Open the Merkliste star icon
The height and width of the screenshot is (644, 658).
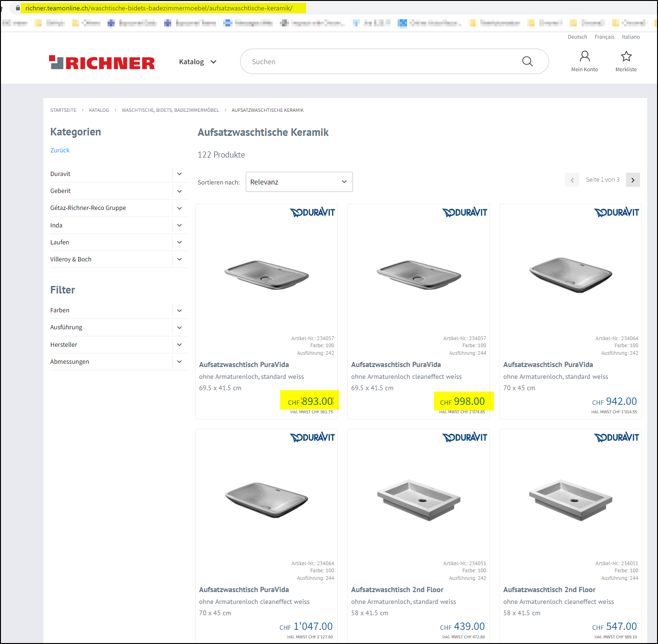[x=626, y=57]
